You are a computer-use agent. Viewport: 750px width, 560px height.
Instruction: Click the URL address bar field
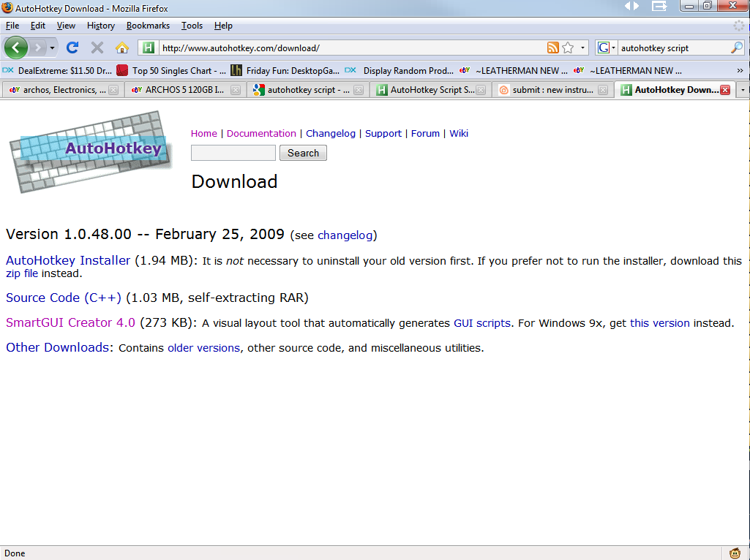pos(351,48)
